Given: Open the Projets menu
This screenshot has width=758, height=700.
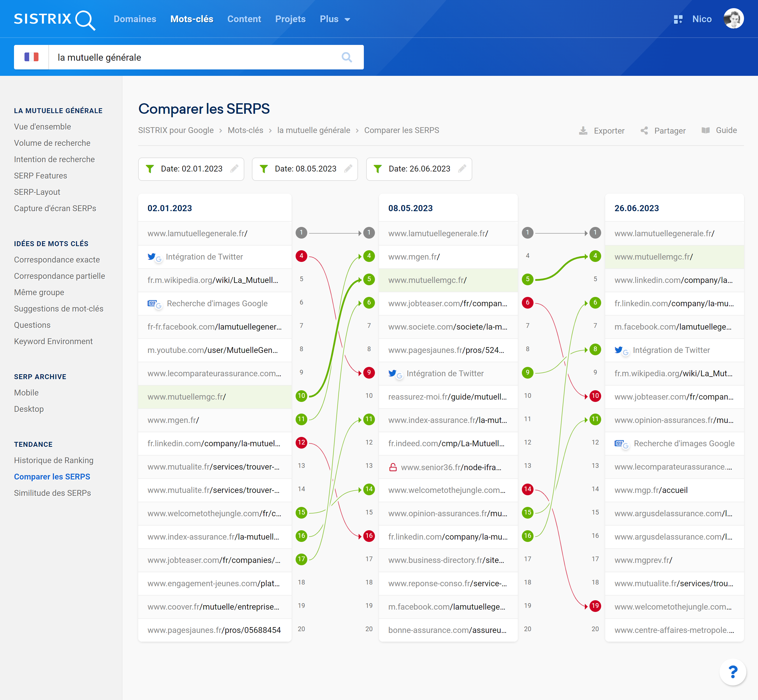Looking at the screenshot, I should [x=290, y=19].
